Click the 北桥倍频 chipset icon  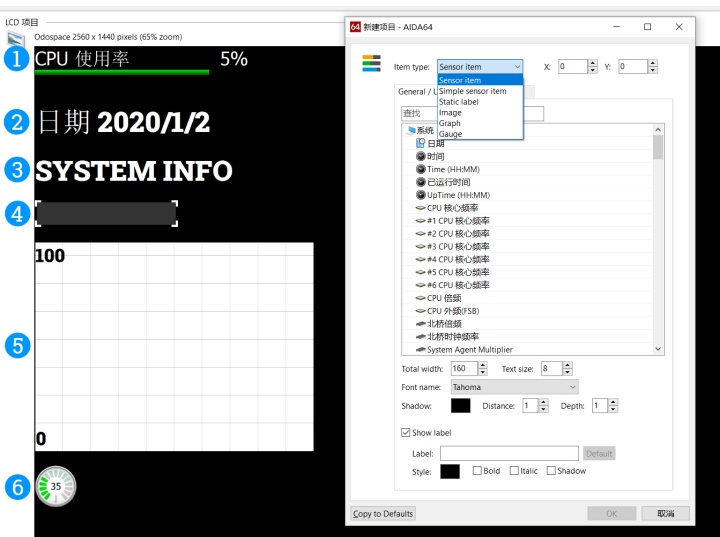tap(420, 323)
